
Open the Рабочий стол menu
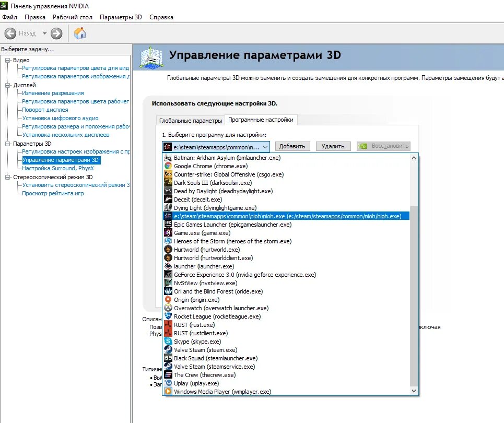[72, 17]
